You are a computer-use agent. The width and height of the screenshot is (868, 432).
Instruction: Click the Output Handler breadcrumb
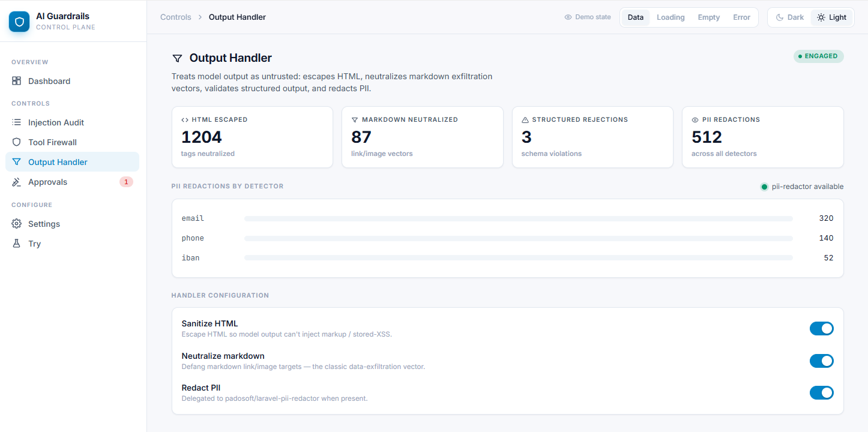237,17
